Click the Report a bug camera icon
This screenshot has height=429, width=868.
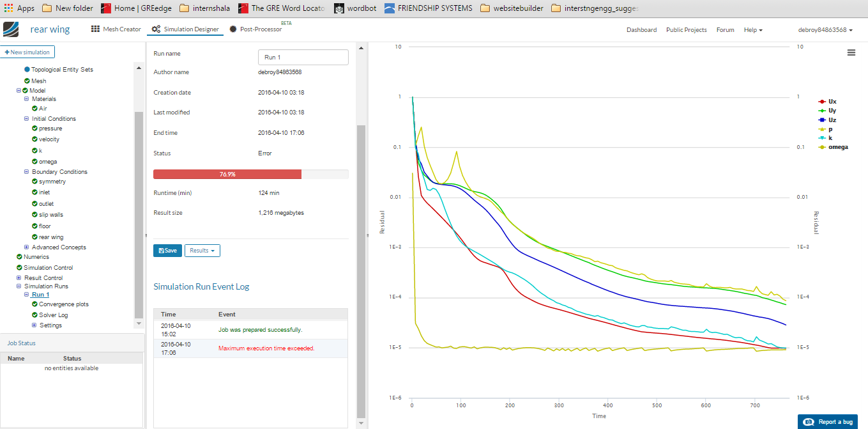point(809,422)
